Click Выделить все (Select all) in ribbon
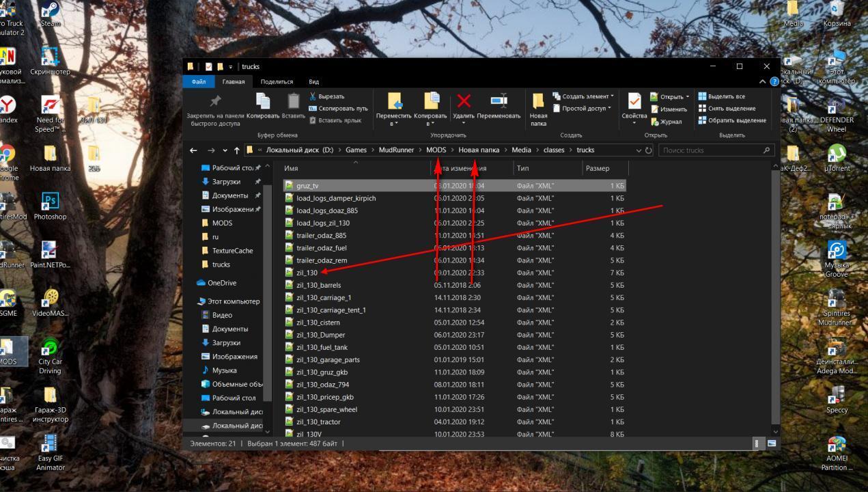Screen dimensions: 868x492 tap(726, 96)
